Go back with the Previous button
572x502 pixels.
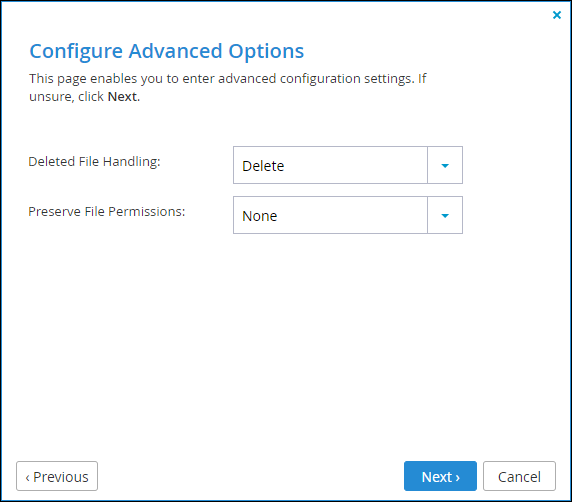point(57,476)
